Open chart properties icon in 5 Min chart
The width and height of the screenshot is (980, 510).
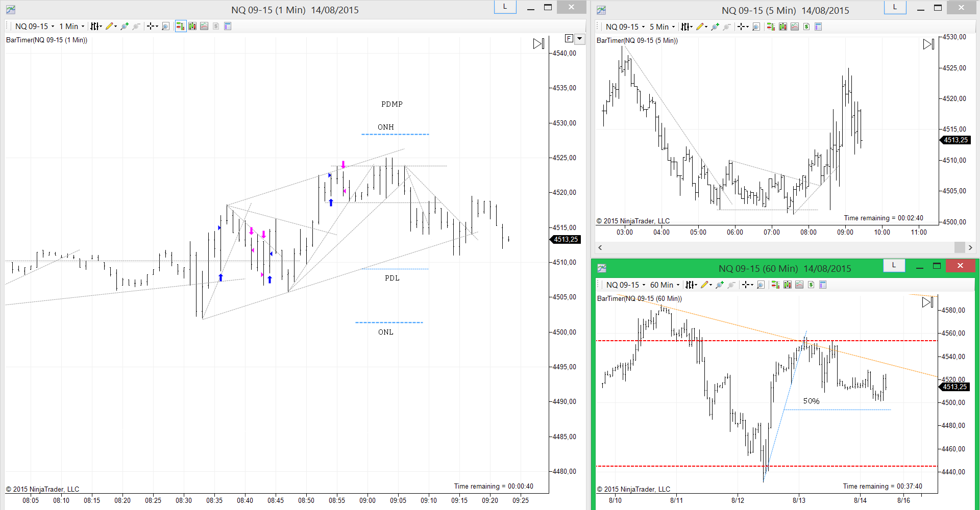click(x=818, y=27)
